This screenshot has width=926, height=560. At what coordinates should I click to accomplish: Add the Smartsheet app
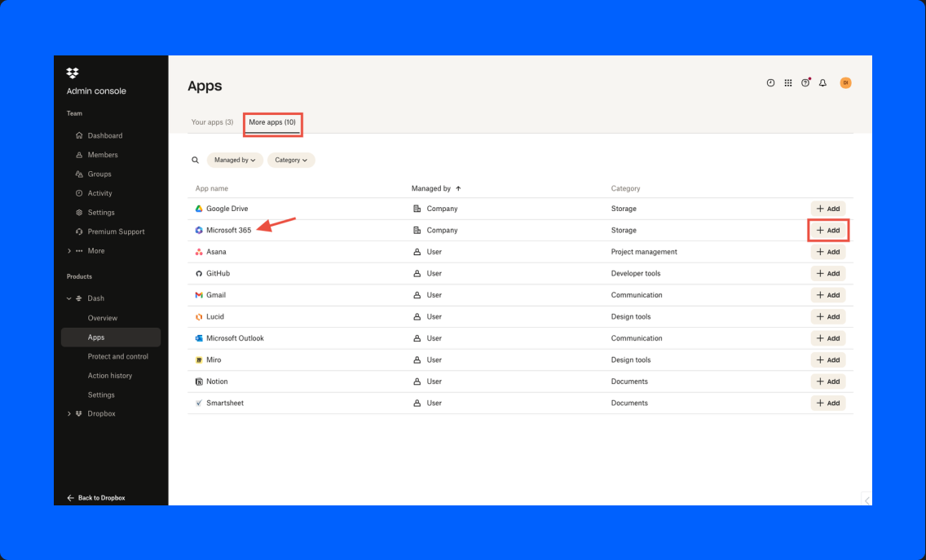(x=828, y=403)
